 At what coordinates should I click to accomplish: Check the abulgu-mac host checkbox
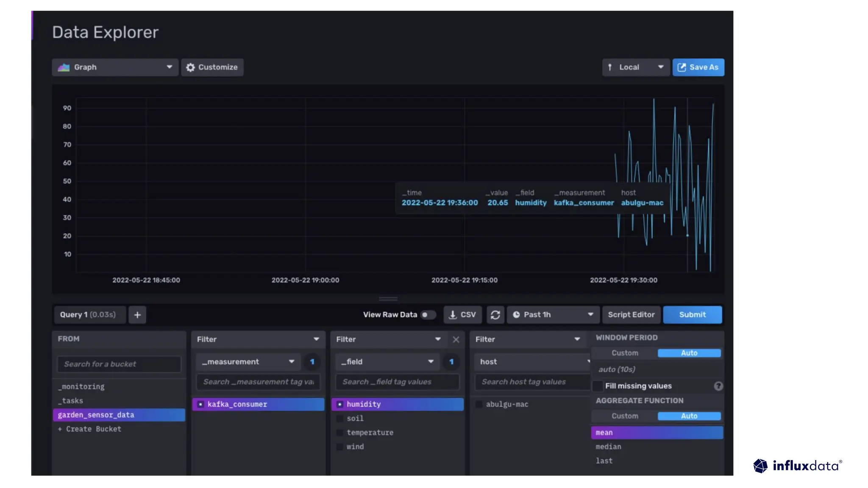(479, 404)
